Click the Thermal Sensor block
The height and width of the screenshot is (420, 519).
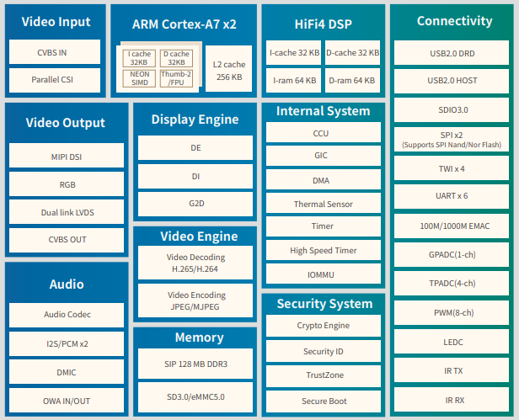322,204
